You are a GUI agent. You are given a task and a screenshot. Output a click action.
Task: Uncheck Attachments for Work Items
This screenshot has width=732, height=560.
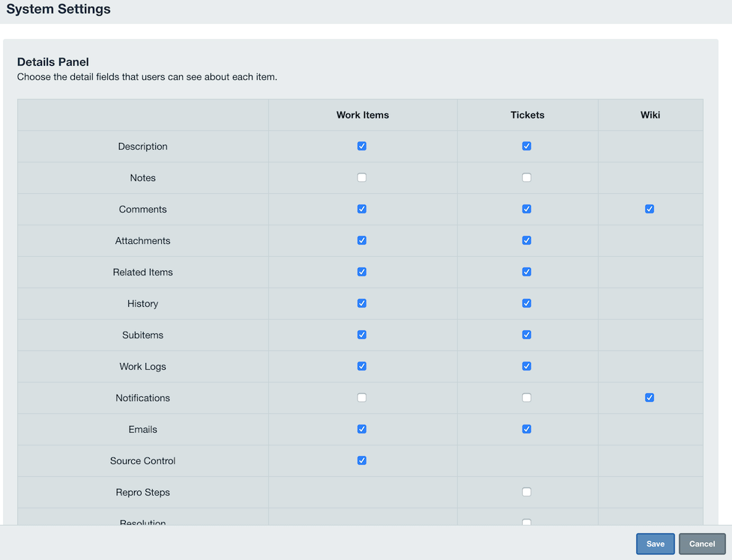362,240
